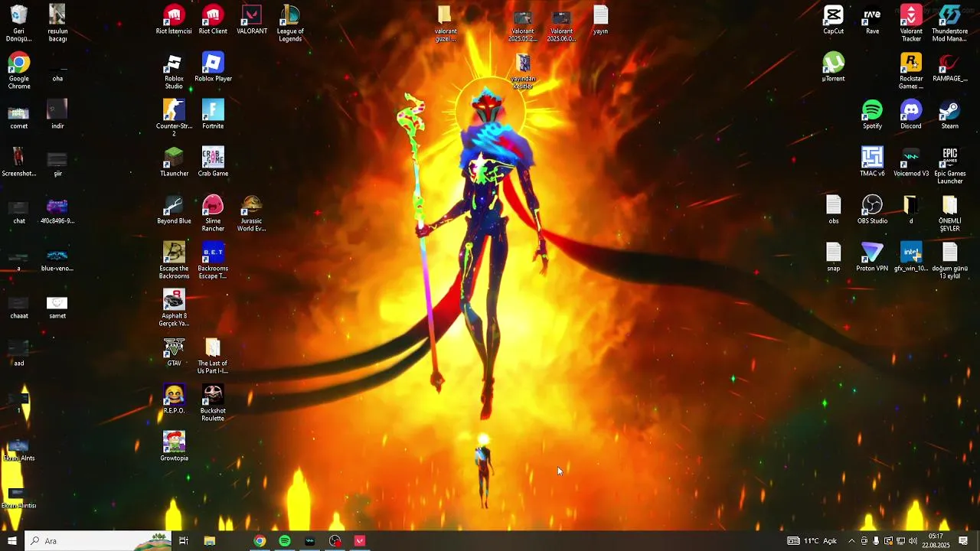The width and height of the screenshot is (980, 551).
Task: Launch the GTAV desktop shortcut
Action: click(174, 352)
